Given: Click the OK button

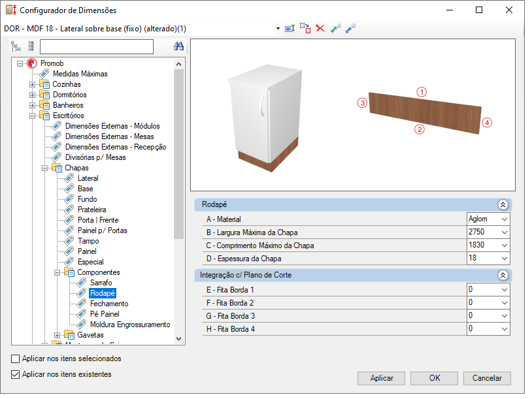Looking at the screenshot, I should [434, 378].
